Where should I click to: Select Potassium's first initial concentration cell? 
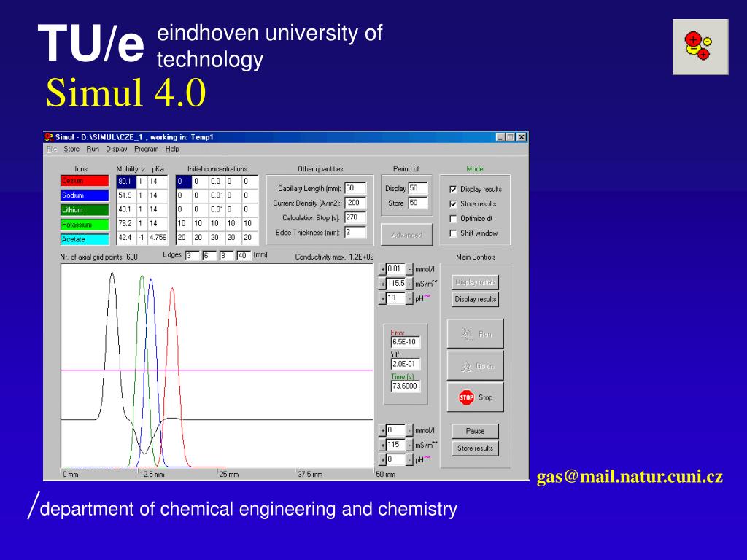(x=184, y=223)
